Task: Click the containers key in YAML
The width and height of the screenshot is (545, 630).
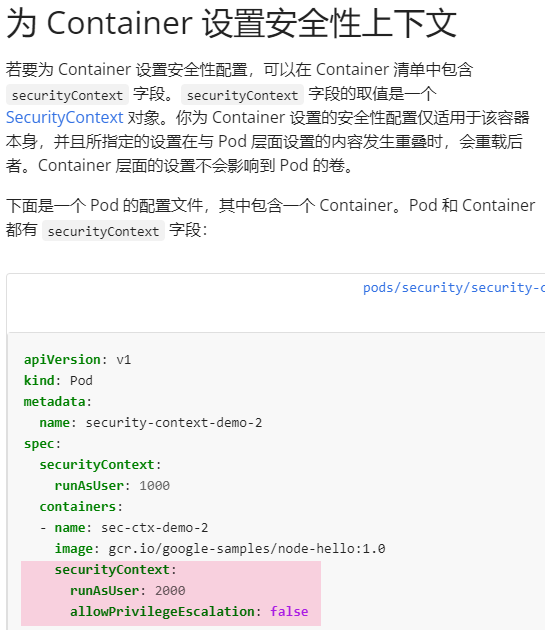Action: 78,506
